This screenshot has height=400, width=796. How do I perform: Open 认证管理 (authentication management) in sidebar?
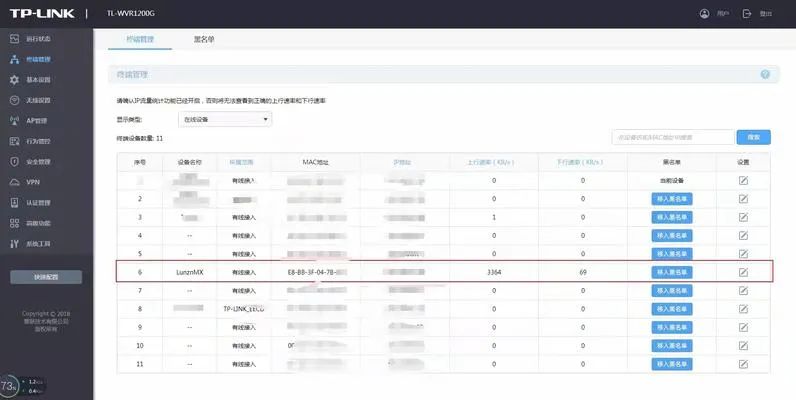pos(30,203)
